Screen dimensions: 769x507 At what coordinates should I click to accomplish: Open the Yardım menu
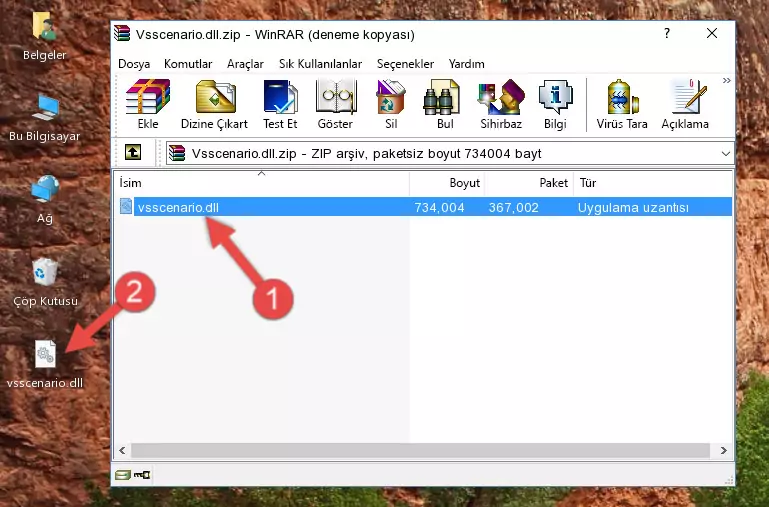(466, 64)
